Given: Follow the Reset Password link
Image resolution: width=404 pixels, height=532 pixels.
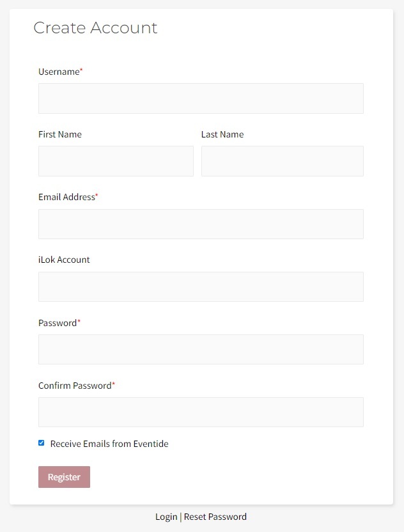Looking at the screenshot, I should point(215,517).
